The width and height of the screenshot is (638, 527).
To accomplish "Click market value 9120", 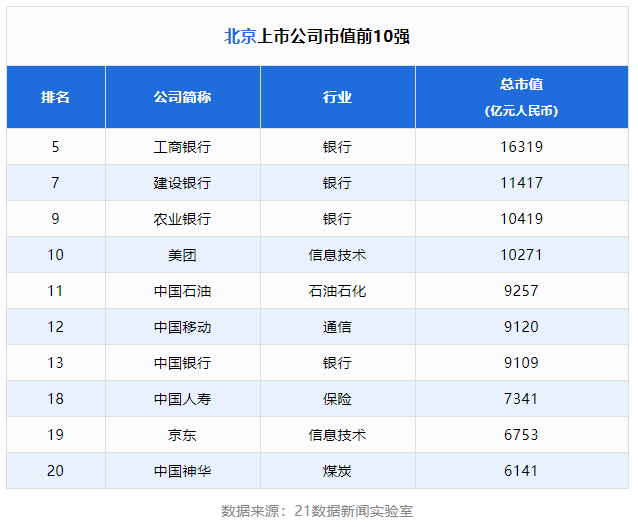I will point(522,327).
